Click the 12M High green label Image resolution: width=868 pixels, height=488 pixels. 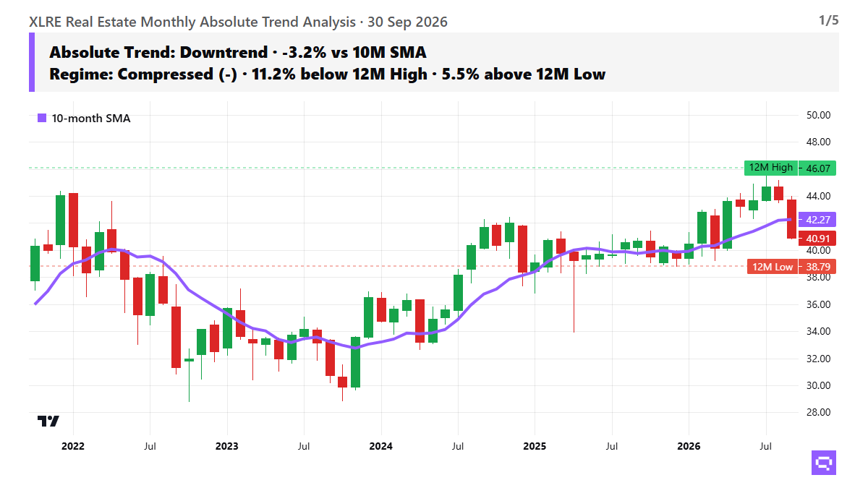771,168
